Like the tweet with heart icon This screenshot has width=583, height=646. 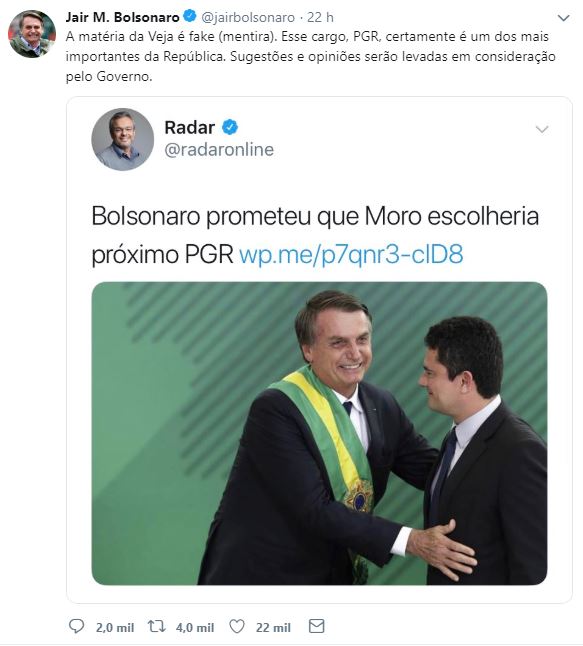[237, 627]
